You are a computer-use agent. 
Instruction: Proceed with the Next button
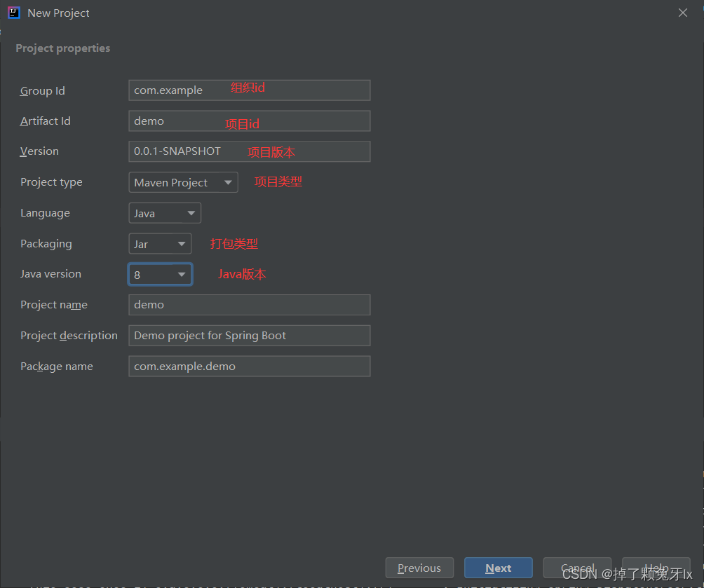[499, 568]
